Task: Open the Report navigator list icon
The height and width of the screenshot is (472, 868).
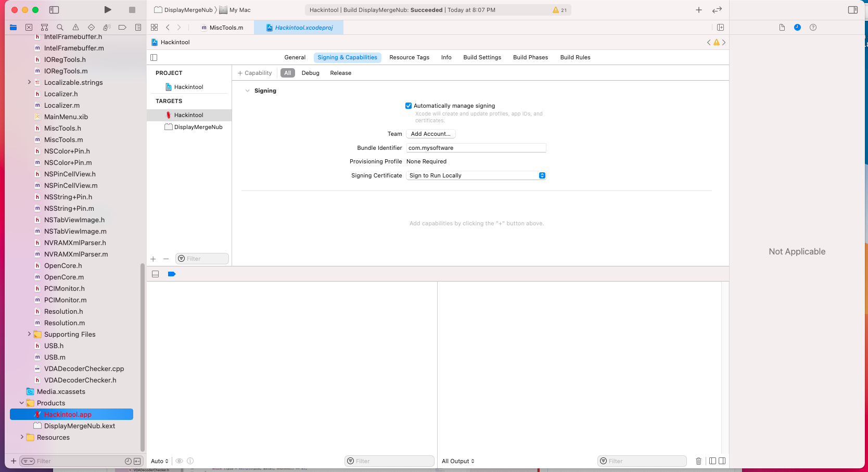Action: [138, 27]
